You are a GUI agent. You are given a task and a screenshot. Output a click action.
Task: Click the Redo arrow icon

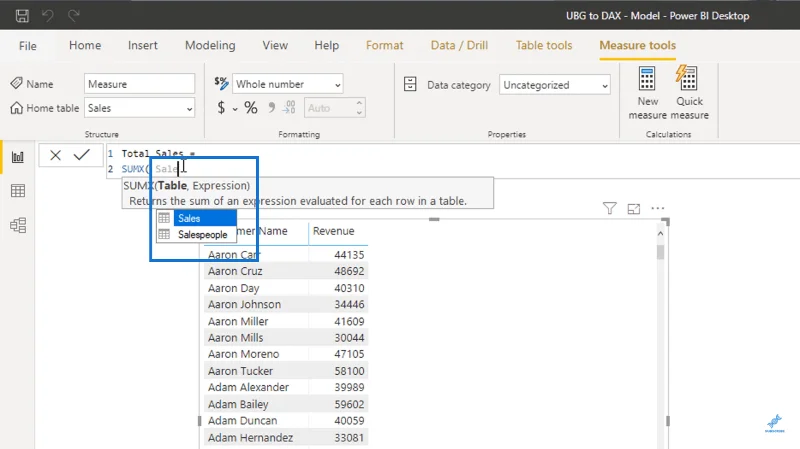(x=74, y=16)
